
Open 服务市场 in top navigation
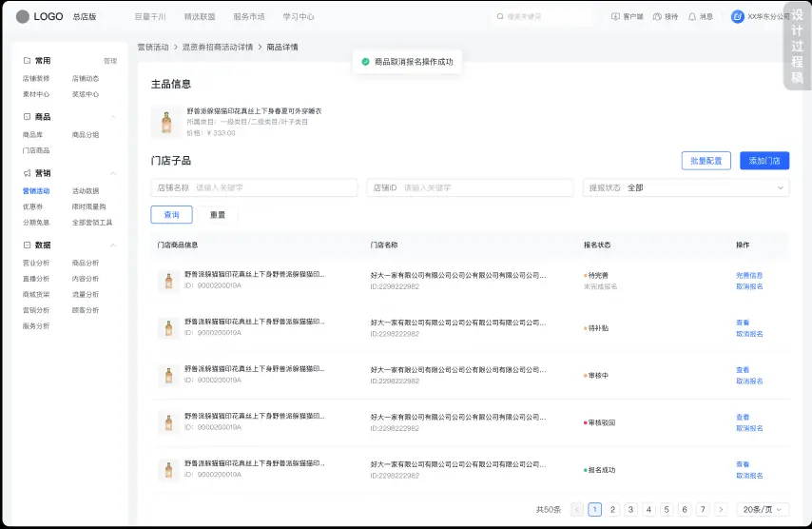click(248, 16)
